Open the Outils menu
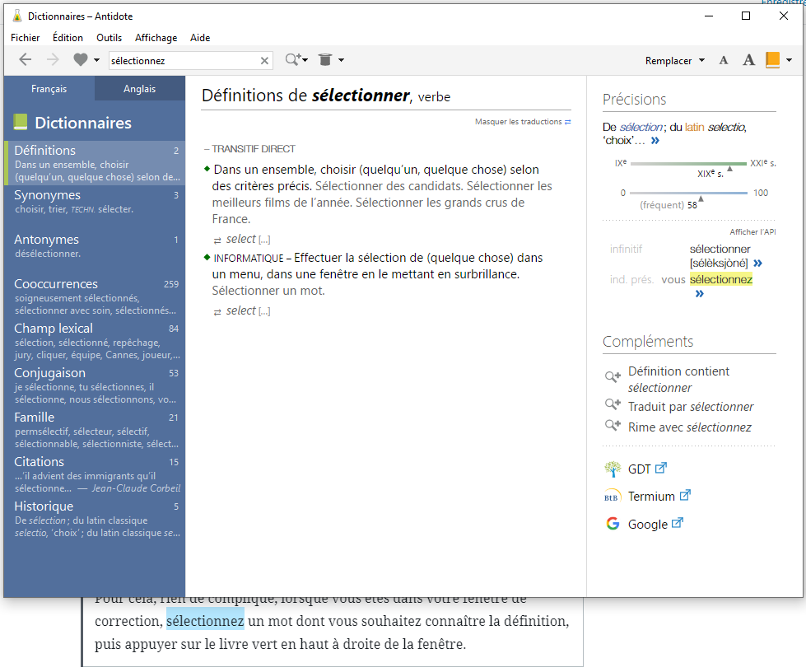Image resolution: width=806 pixels, height=672 pixels. 109,38
